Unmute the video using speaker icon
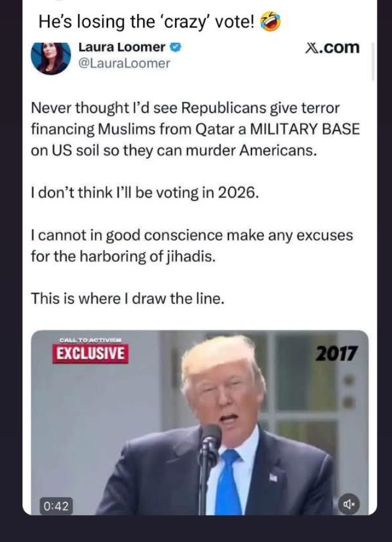The image size is (392, 542). click(x=349, y=504)
